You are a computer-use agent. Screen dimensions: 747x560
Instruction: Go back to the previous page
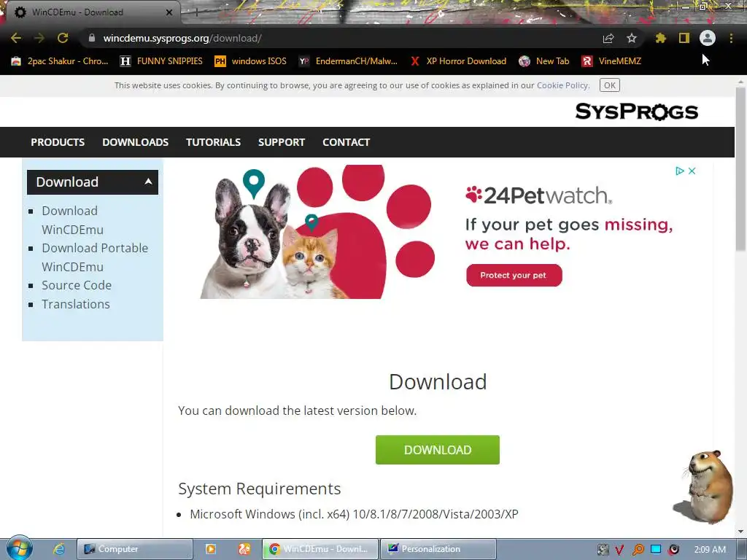pos(16,38)
